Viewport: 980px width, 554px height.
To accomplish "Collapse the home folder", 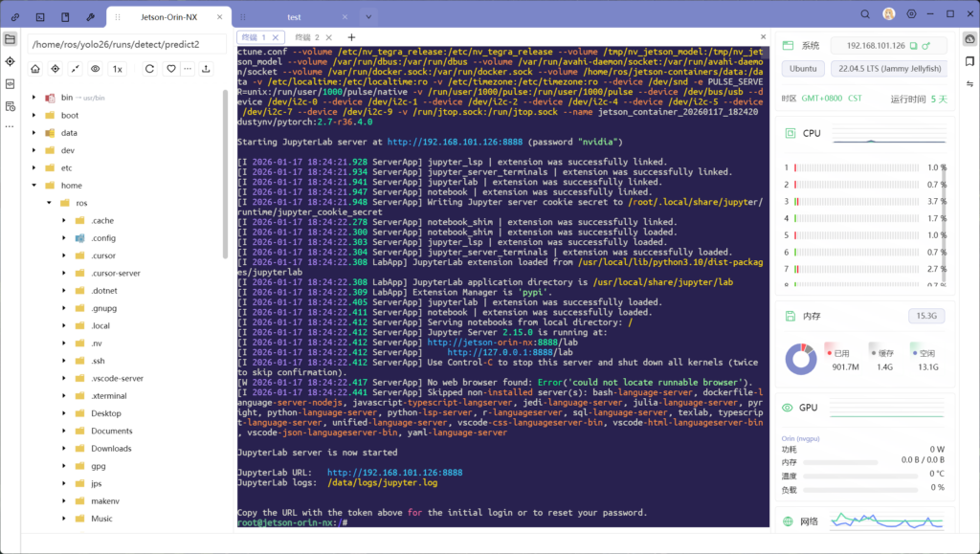I will click(x=35, y=186).
